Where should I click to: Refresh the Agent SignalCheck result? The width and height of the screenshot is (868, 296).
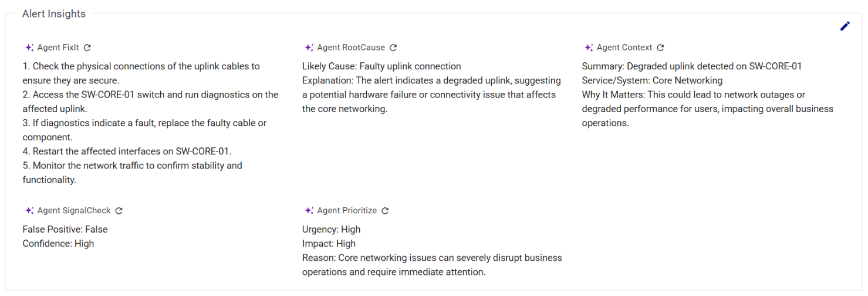(x=119, y=211)
